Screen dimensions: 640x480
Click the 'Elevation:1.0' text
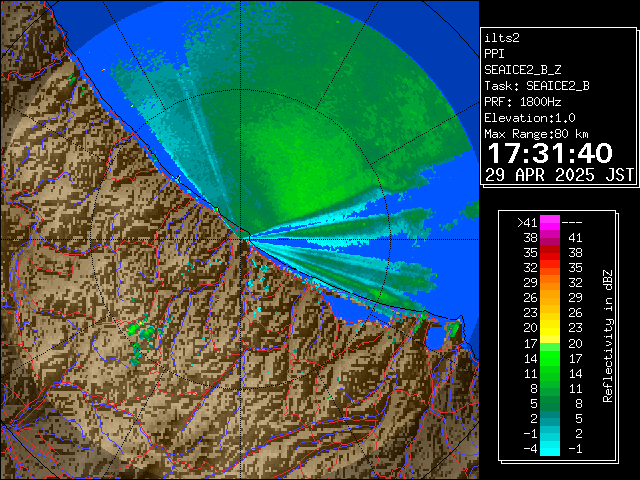[x=530, y=118]
